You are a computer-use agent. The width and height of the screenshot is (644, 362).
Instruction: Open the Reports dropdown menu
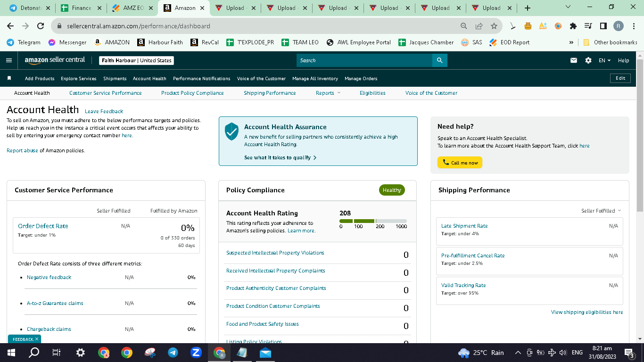point(328,93)
